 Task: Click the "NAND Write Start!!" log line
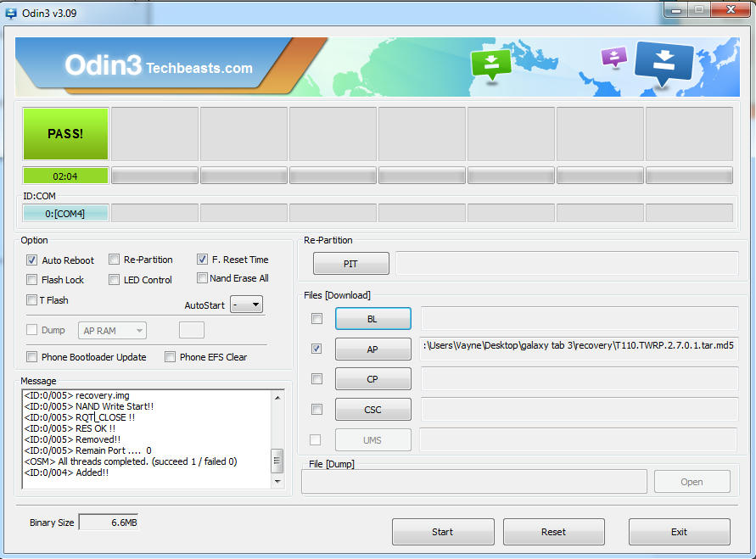click(x=89, y=406)
